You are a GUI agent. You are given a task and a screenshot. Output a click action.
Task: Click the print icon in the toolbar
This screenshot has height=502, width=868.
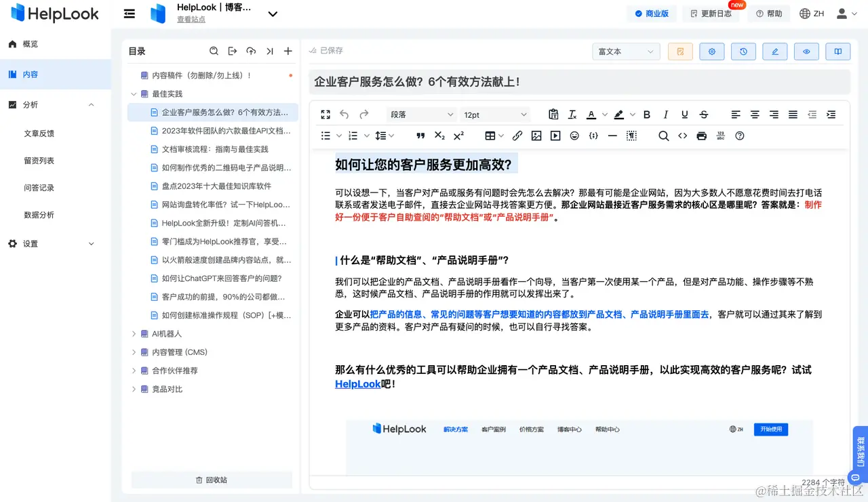pyautogui.click(x=702, y=135)
